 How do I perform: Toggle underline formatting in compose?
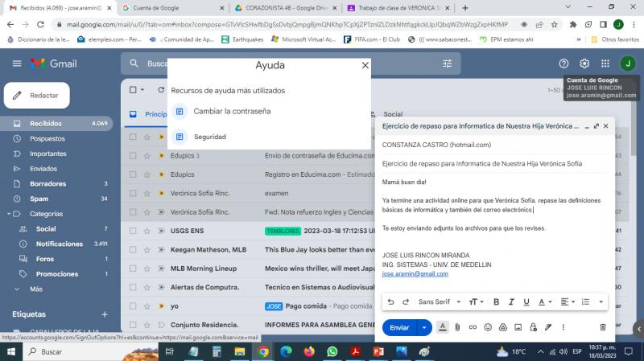pyautogui.click(x=526, y=302)
